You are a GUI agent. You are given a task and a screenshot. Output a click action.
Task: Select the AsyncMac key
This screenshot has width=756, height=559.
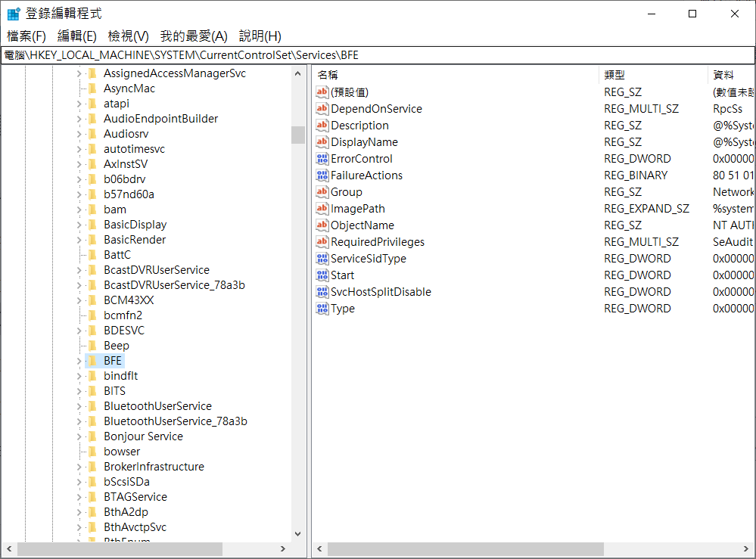tap(129, 89)
